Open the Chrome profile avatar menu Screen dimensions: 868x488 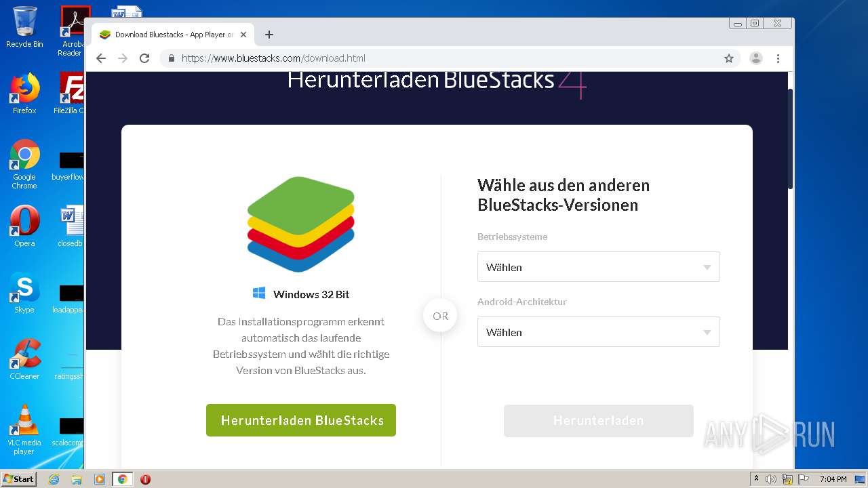(x=755, y=58)
